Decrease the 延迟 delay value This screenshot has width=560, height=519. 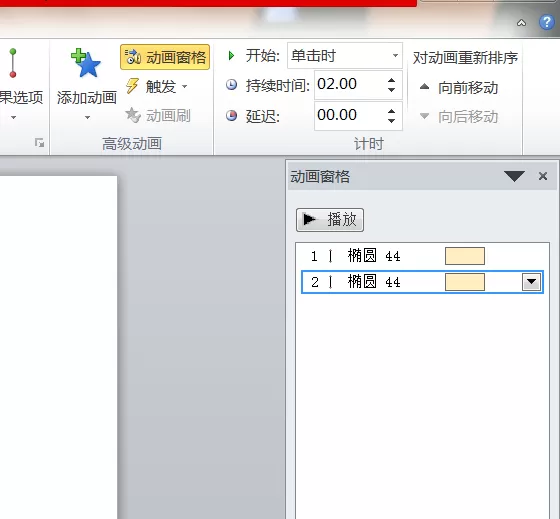click(391, 120)
